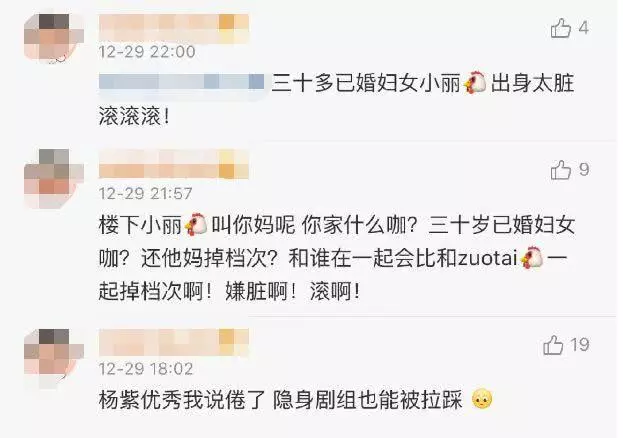Click the 12-29 22:00 timestamp

tap(147, 52)
